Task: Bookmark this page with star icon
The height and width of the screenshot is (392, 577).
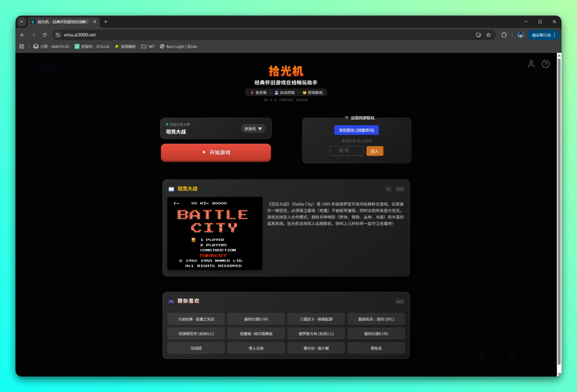Action: 488,35
